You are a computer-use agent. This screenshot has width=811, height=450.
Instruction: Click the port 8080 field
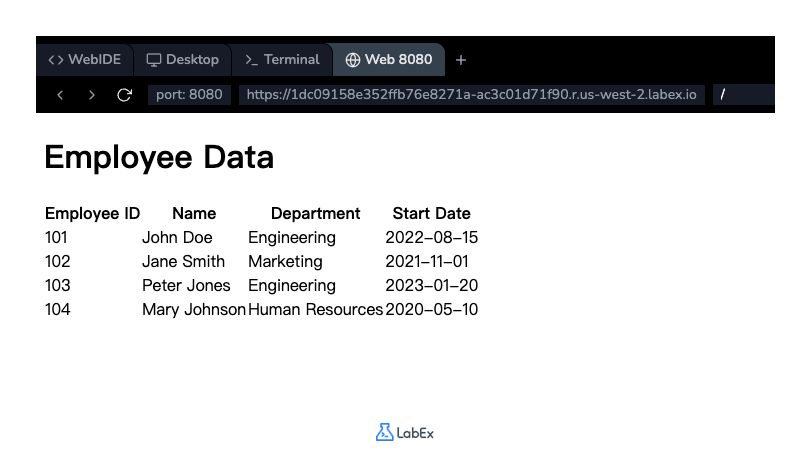(189, 95)
